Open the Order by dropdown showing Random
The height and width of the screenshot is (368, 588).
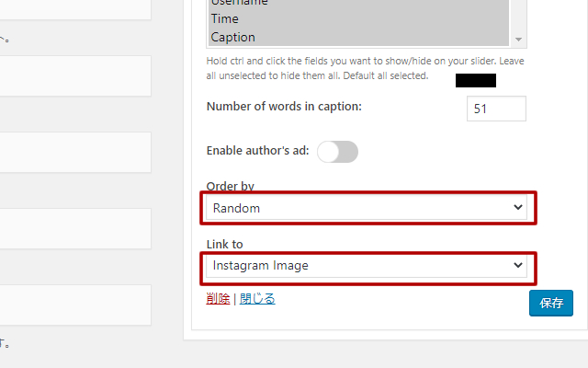click(366, 208)
